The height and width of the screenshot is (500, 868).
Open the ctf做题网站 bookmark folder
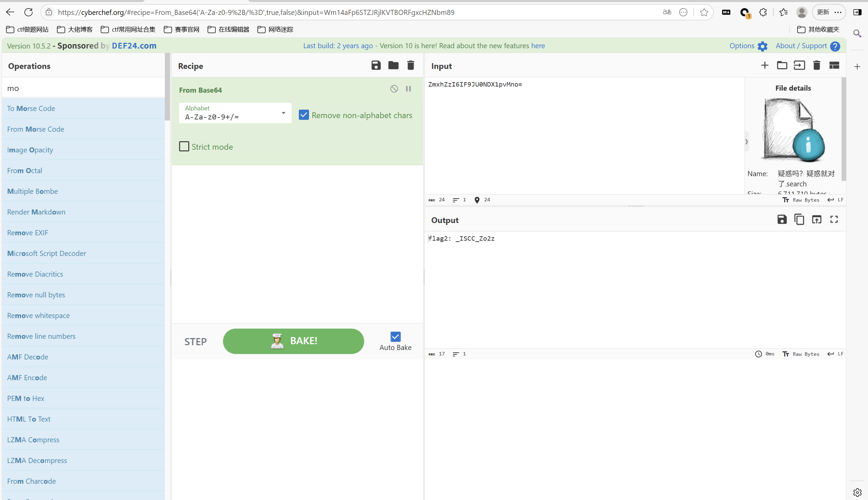tap(27, 30)
